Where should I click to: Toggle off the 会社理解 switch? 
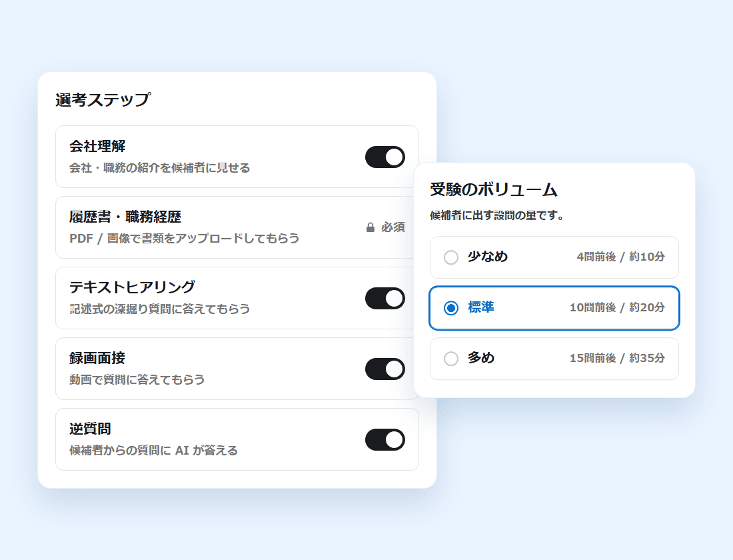click(x=384, y=157)
